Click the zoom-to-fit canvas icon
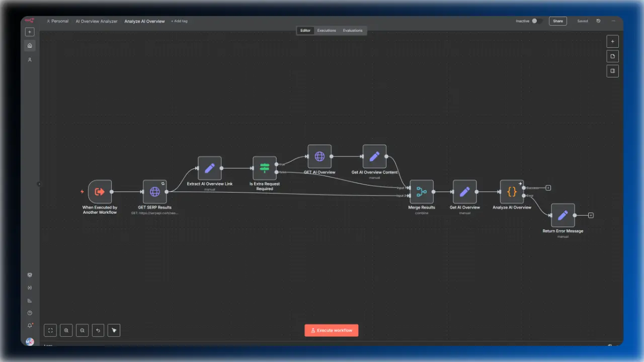The height and width of the screenshot is (362, 644). [50, 330]
